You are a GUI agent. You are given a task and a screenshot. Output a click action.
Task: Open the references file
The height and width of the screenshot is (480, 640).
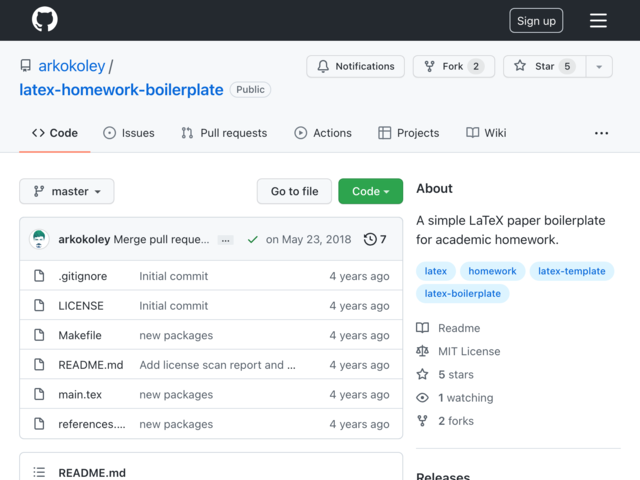pos(92,424)
